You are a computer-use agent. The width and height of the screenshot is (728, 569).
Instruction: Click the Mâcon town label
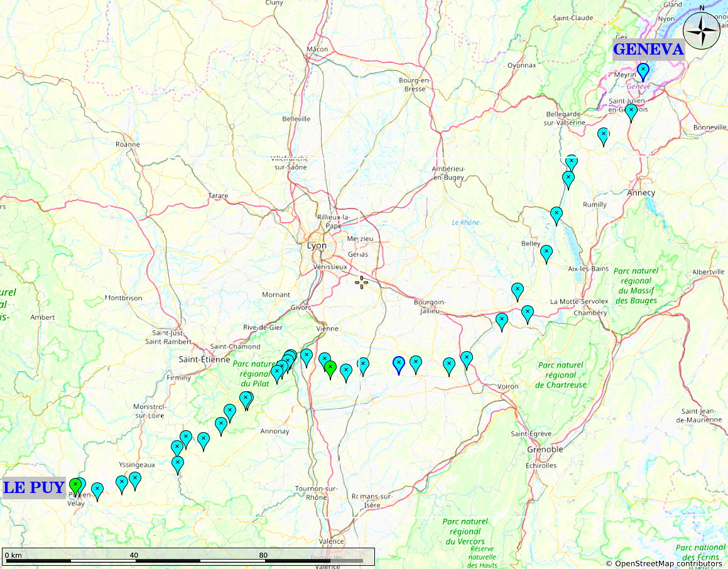click(x=318, y=49)
